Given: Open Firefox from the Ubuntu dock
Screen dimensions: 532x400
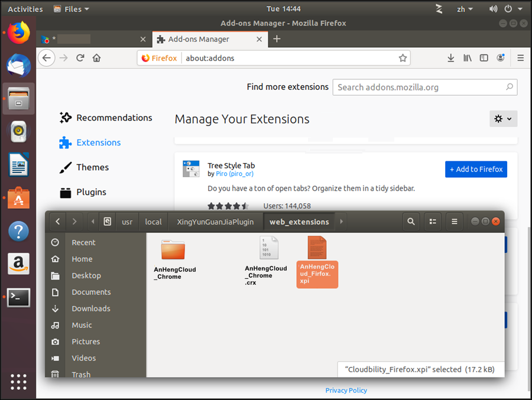Looking at the screenshot, I should (19, 32).
